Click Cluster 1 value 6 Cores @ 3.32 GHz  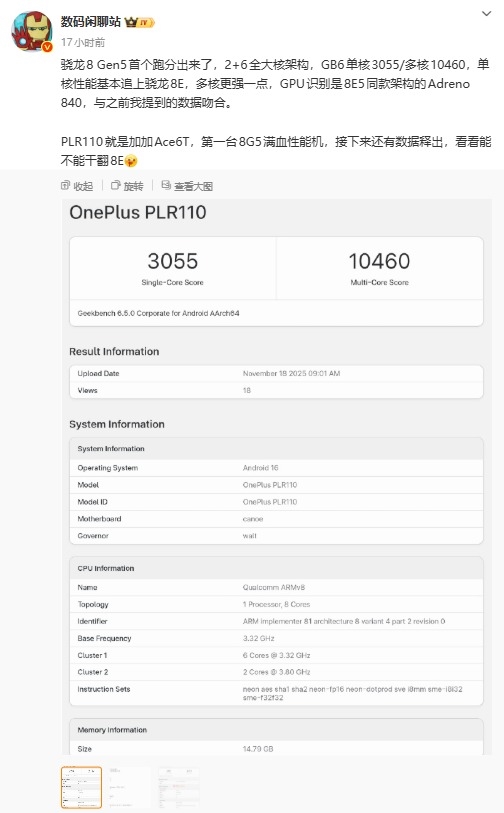click(x=276, y=655)
